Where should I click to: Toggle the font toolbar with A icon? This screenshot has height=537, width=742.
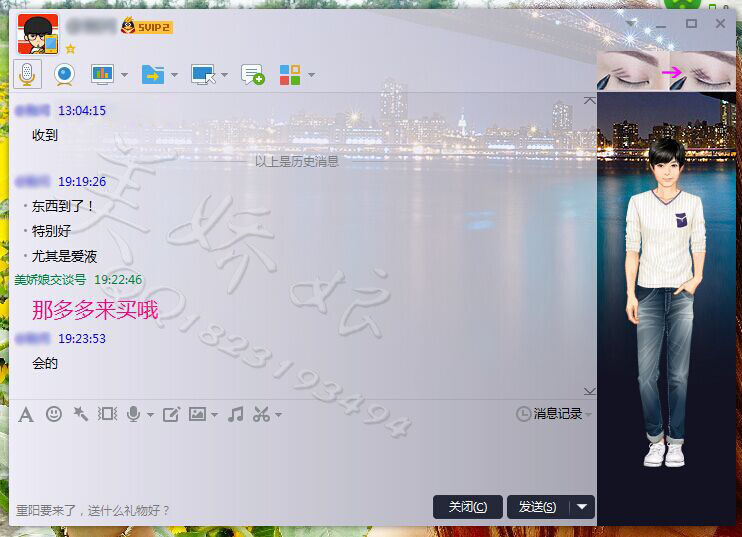26,414
